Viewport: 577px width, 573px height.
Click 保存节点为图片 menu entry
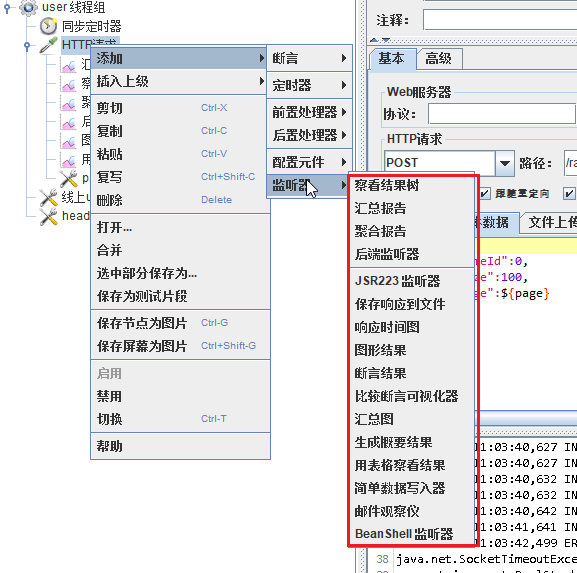point(179,323)
